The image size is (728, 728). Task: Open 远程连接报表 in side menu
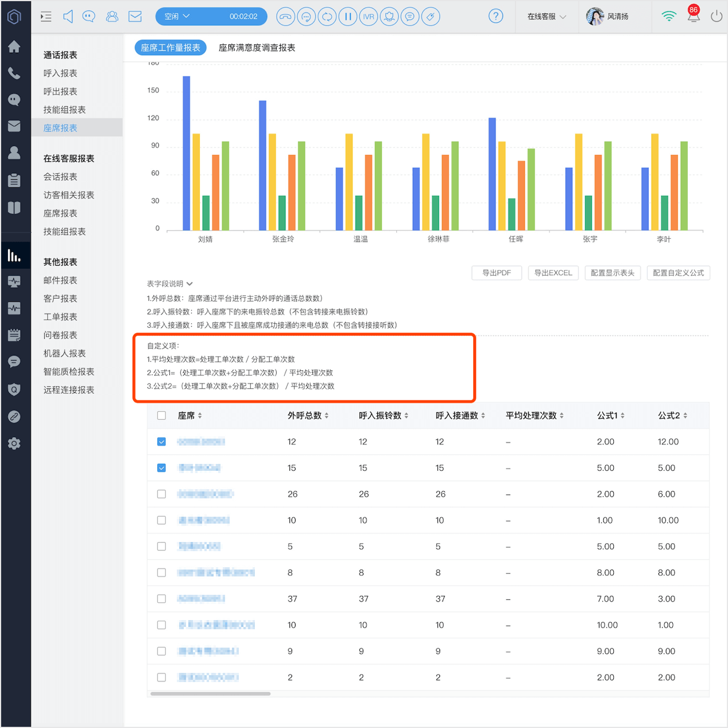coord(69,390)
